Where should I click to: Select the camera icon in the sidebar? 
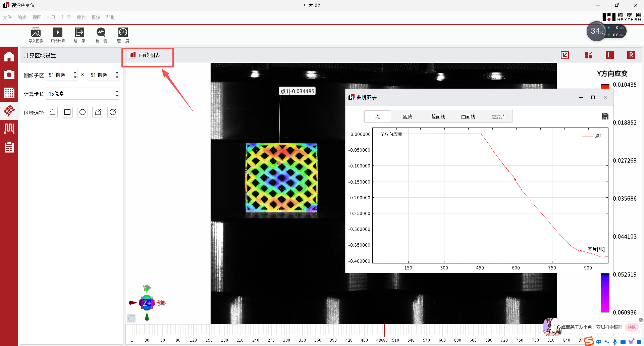[x=9, y=75]
